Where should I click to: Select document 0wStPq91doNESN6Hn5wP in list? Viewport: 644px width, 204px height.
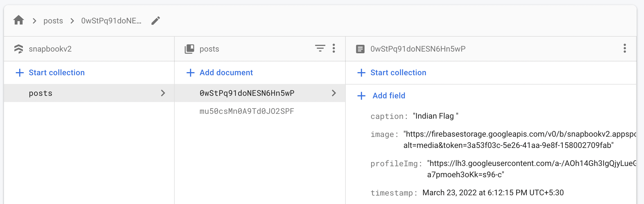[260, 93]
